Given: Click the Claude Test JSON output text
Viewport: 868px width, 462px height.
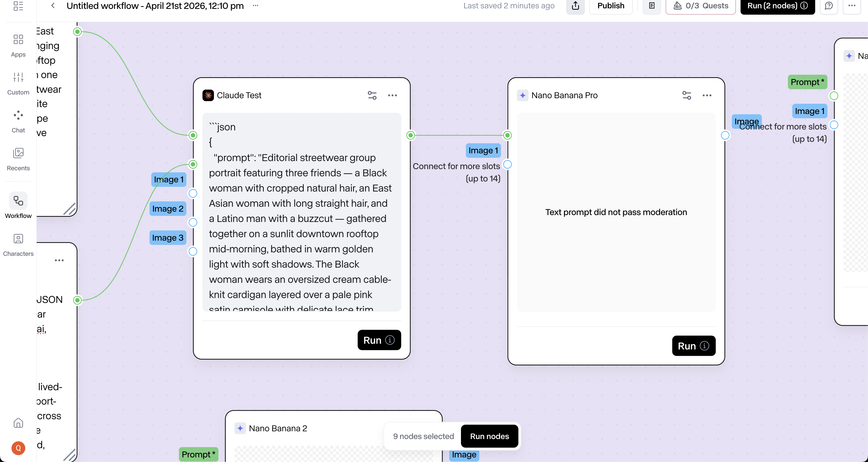Looking at the screenshot, I should [x=302, y=212].
